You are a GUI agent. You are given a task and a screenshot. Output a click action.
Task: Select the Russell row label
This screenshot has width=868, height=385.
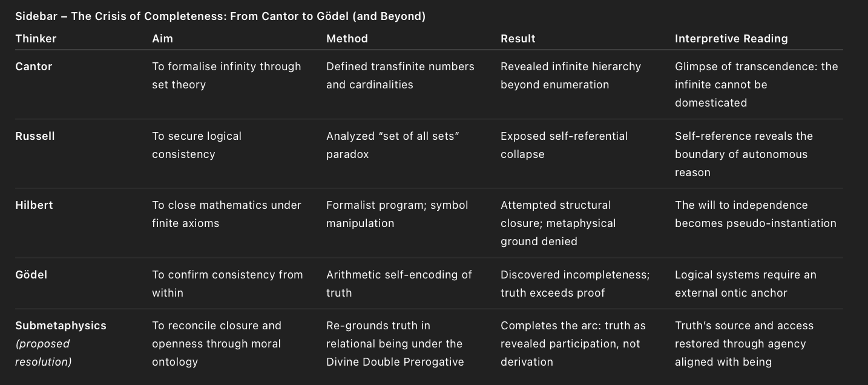(35, 136)
